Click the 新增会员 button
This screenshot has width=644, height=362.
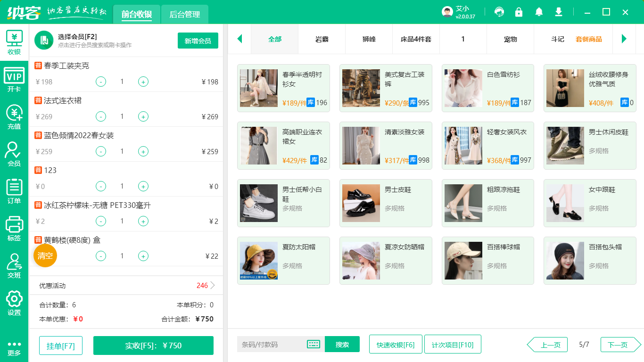pos(198,41)
